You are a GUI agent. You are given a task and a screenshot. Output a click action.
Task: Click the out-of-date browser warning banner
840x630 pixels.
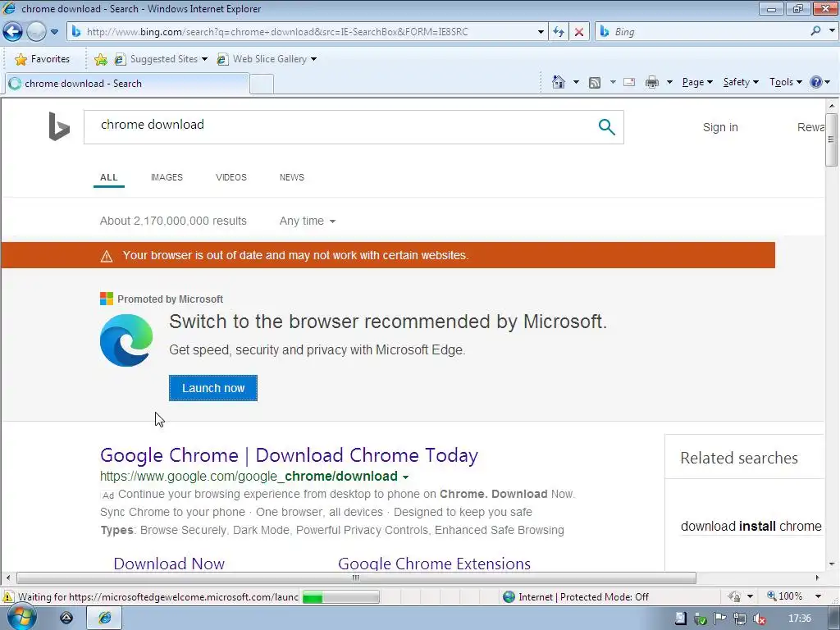click(x=388, y=255)
